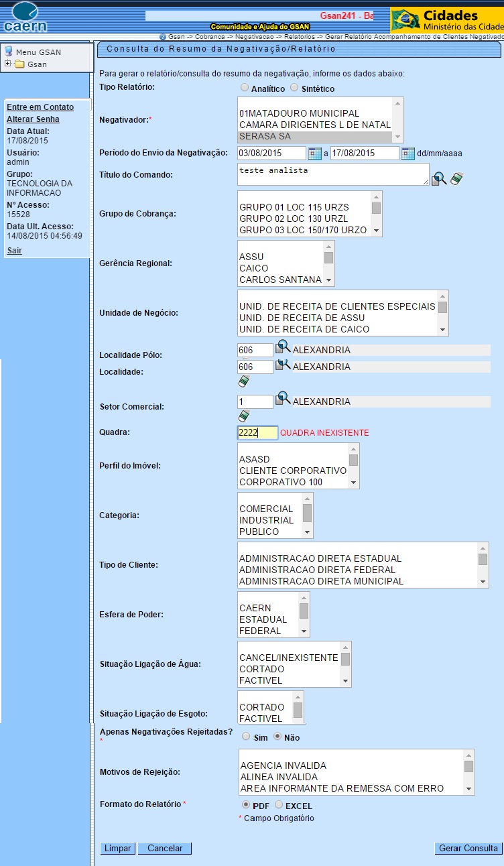504x866 pixels.
Task: Click search magnifier beside Título do Comando
Action: 439,178
